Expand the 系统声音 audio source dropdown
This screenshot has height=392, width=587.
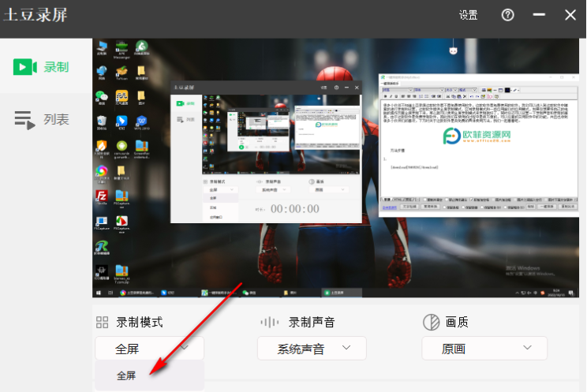click(312, 348)
